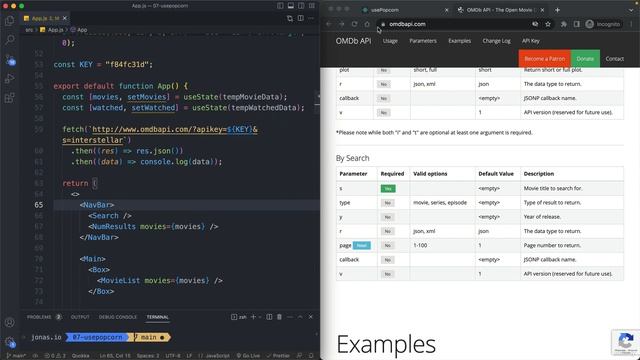
Task: Toggle secondary sidebar layout icon in title bar
Action: [301, 6]
